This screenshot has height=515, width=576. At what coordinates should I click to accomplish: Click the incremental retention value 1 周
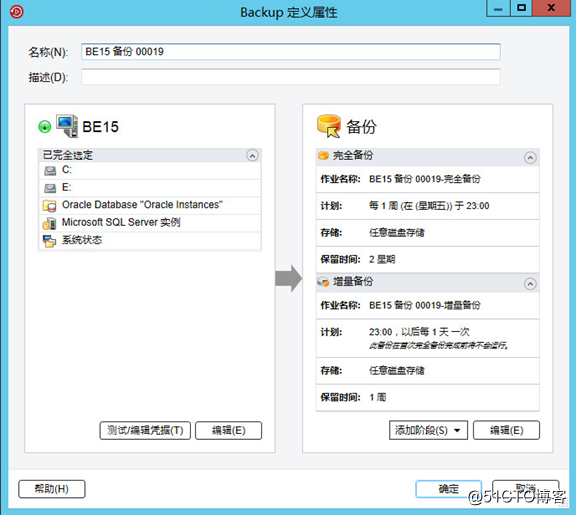(x=378, y=397)
